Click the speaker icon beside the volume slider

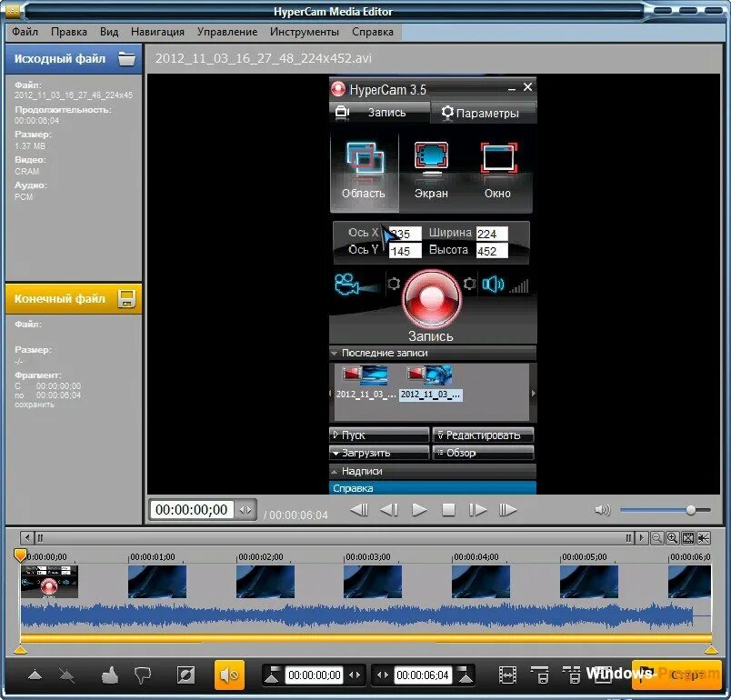(x=602, y=510)
